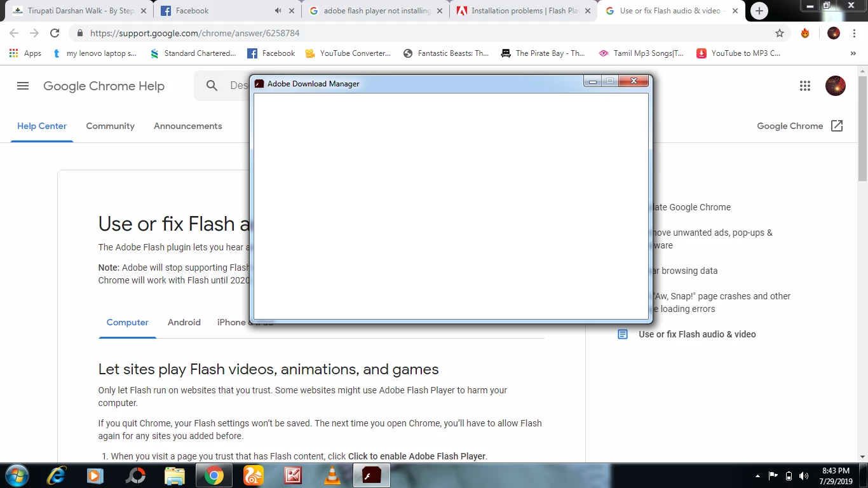Click the Google Chrome link in header
The width and height of the screenshot is (868, 488).
[790, 126]
